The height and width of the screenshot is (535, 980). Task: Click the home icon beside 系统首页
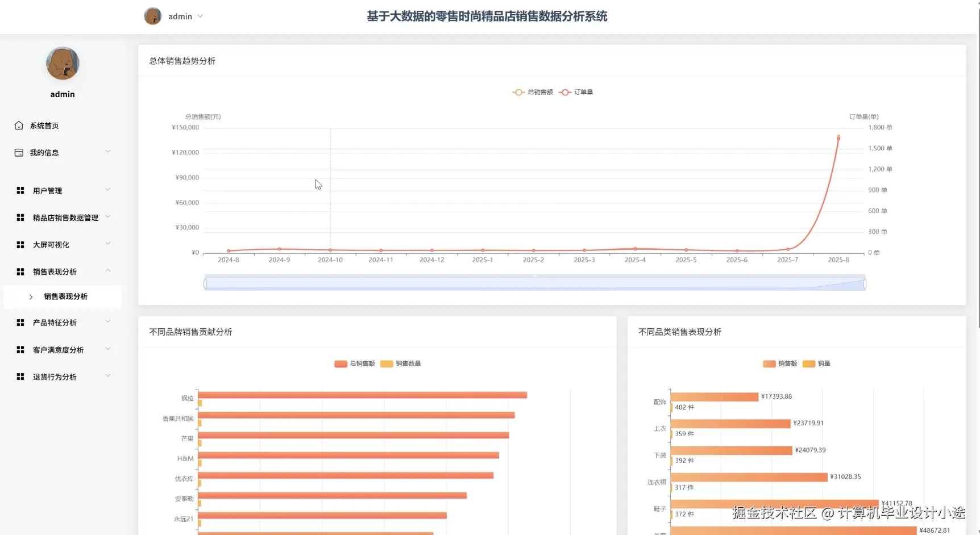coord(19,126)
